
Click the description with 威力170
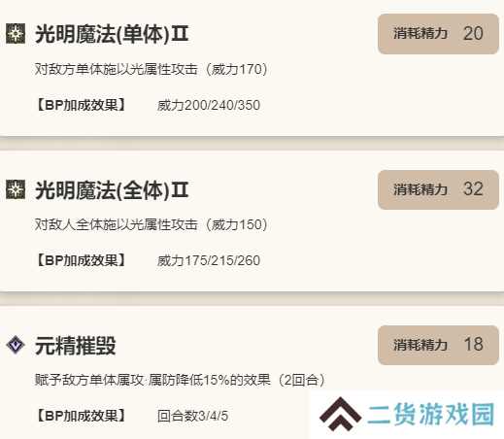pyautogui.click(x=151, y=69)
